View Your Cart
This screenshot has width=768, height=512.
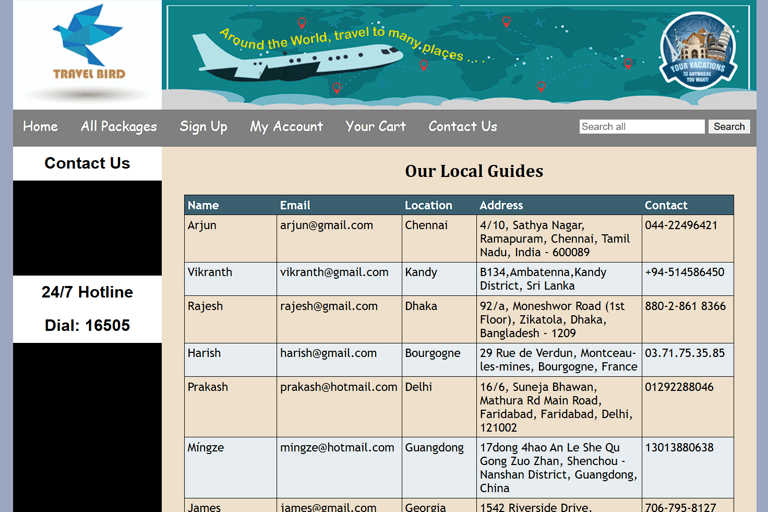click(x=376, y=126)
